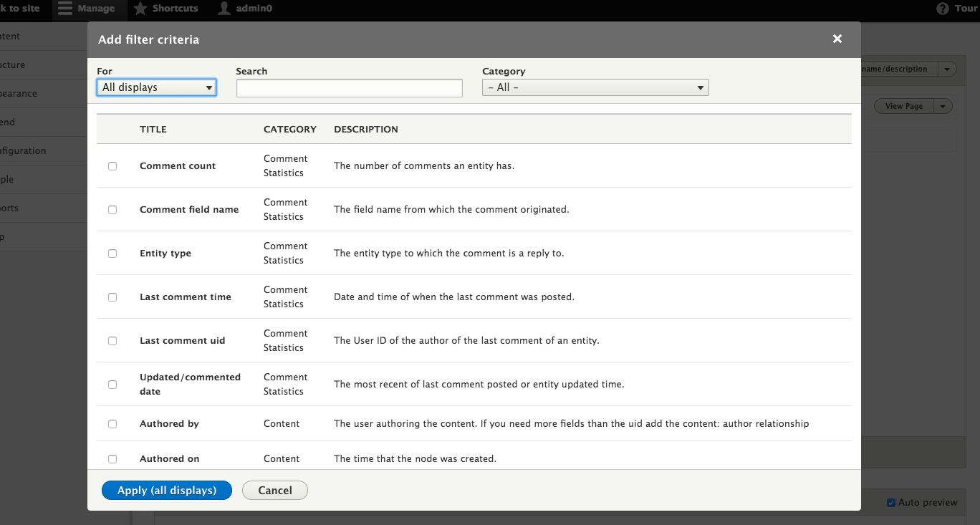Select the Last comment time checkbox
Image resolution: width=980 pixels, height=525 pixels.
pyautogui.click(x=112, y=297)
